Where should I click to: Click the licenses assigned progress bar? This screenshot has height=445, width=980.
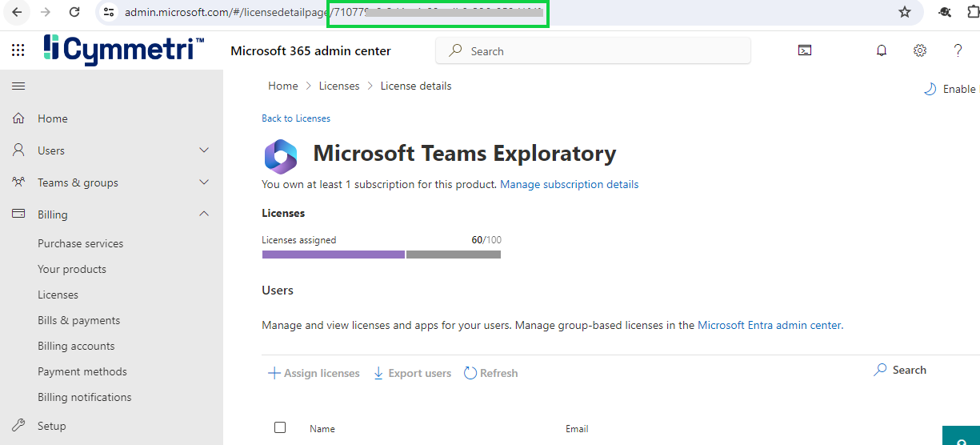381,255
